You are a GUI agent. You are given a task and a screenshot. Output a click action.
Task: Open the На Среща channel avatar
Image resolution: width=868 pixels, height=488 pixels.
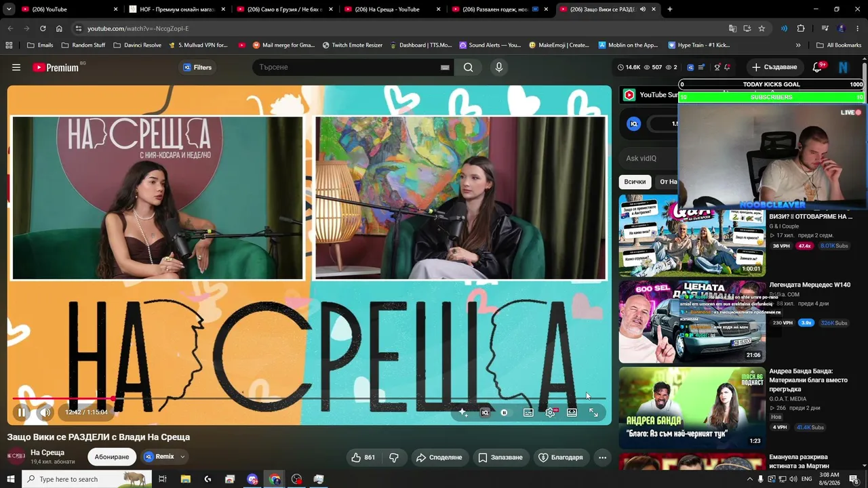16,456
